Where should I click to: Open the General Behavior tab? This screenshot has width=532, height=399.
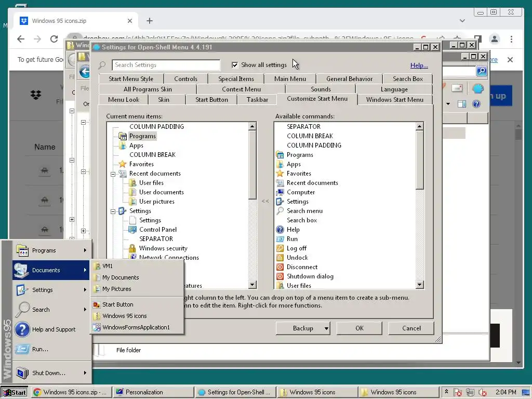(350, 79)
